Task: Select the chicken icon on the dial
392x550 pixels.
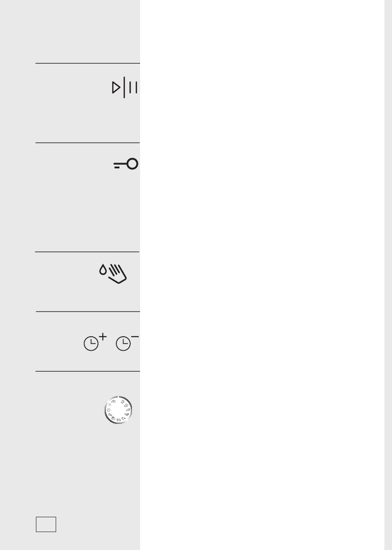Action: click(x=123, y=402)
